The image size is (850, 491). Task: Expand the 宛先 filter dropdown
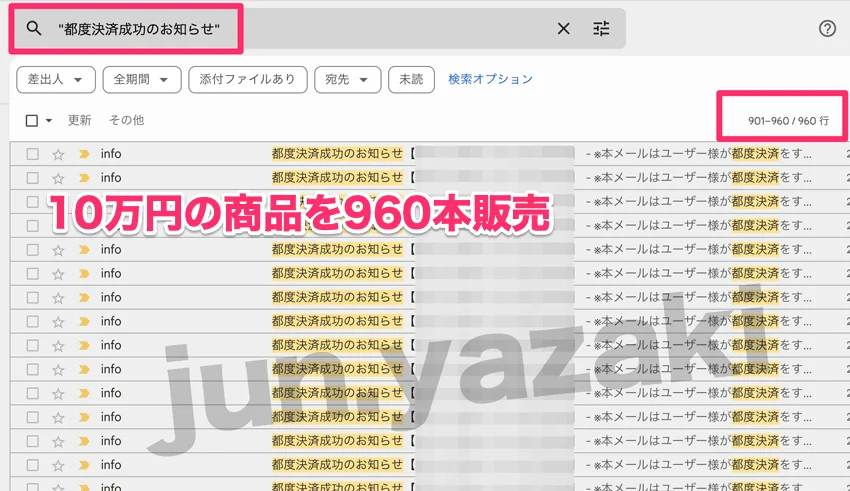point(347,80)
